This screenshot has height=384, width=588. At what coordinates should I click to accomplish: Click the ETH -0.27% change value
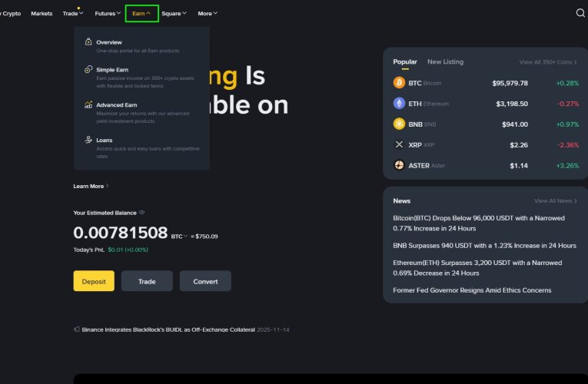pos(568,104)
